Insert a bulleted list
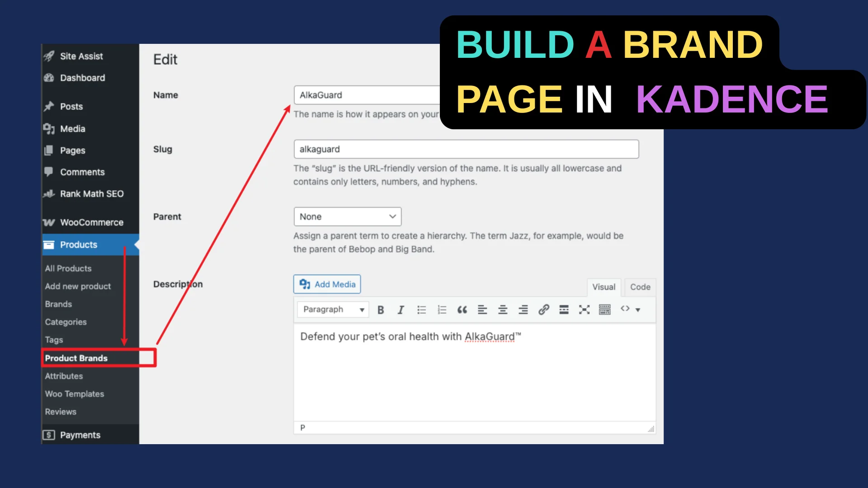 pos(421,310)
